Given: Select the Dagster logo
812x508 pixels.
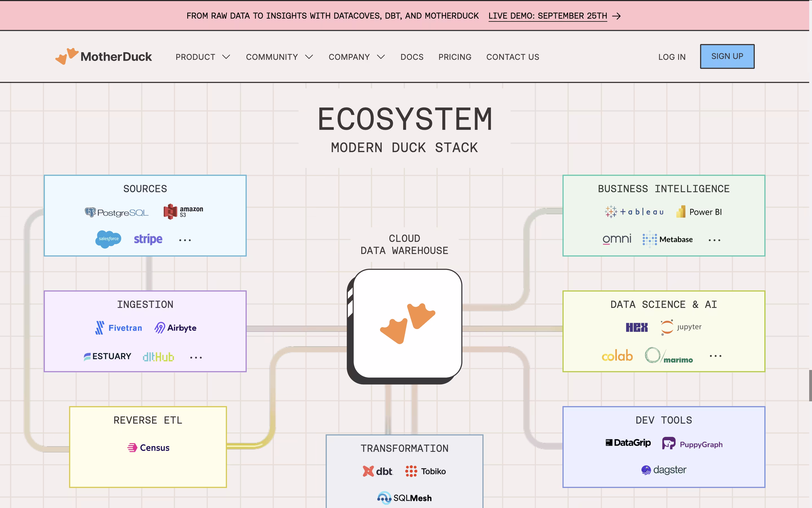Looking at the screenshot, I should [x=664, y=469].
